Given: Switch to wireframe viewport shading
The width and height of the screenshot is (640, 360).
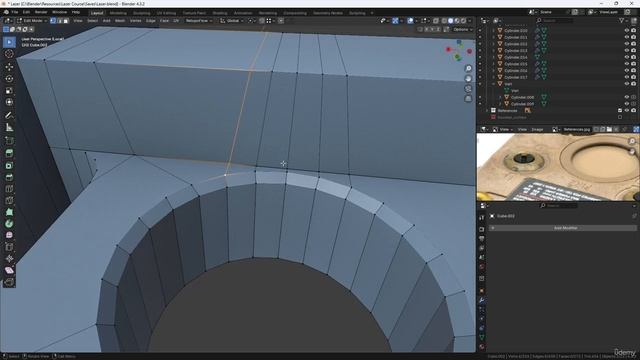Looking at the screenshot, I should [x=444, y=20].
